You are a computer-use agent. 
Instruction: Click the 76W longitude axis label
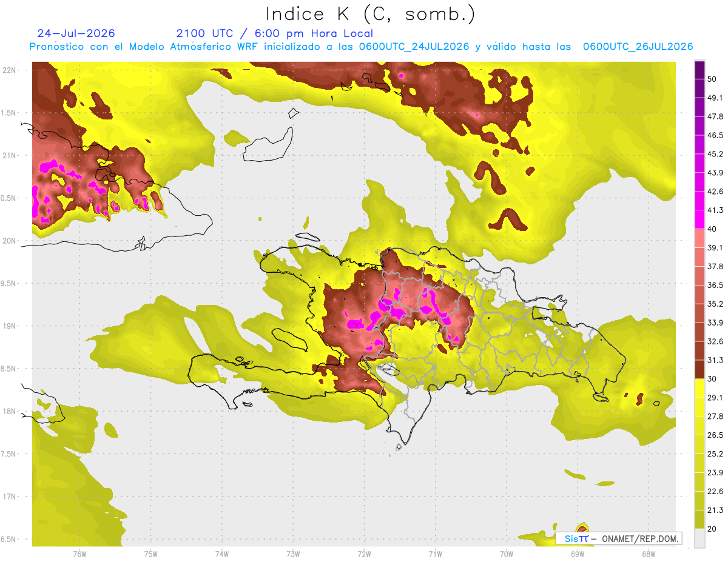(x=79, y=554)
